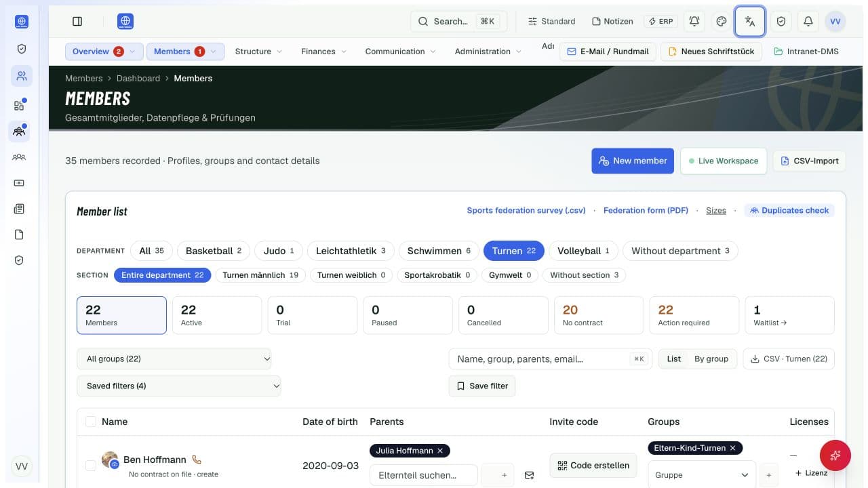868x488 pixels.
Task: Click the red sparkle floating button
Action: click(835, 455)
